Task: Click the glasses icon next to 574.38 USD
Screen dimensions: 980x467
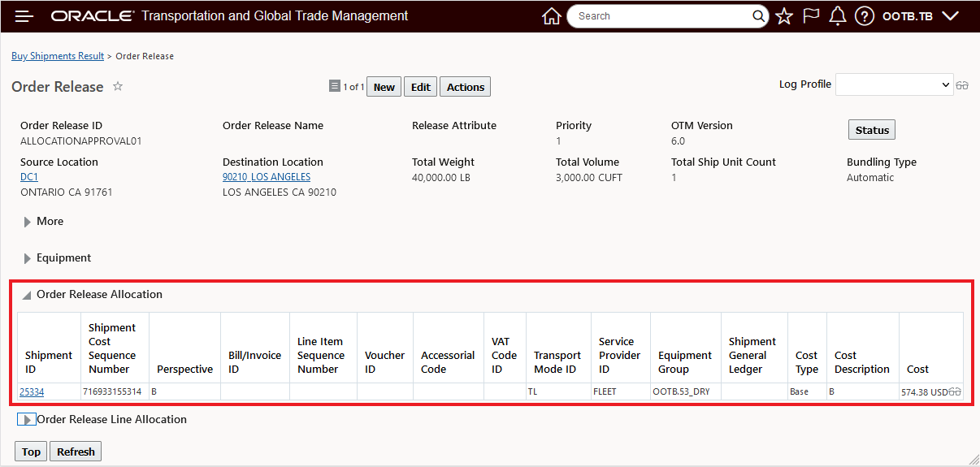Action: click(x=955, y=391)
